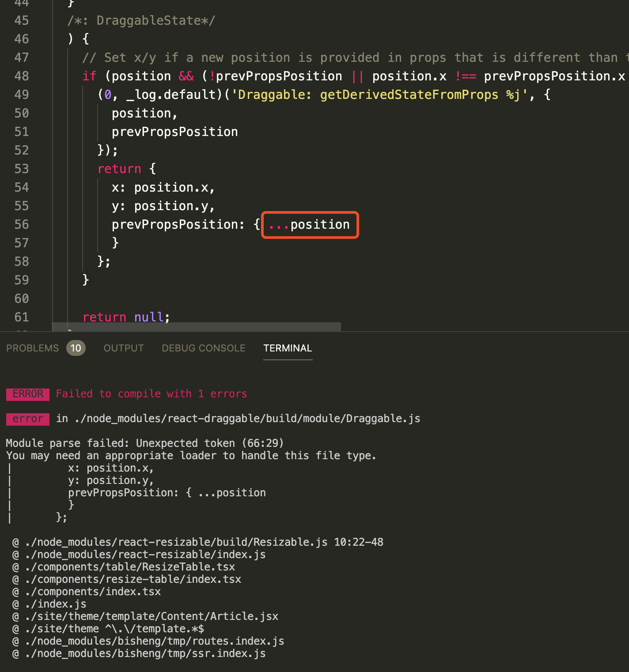Switch to the DEBUG CONSOLE tab
The image size is (629, 672).
(203, 348)
